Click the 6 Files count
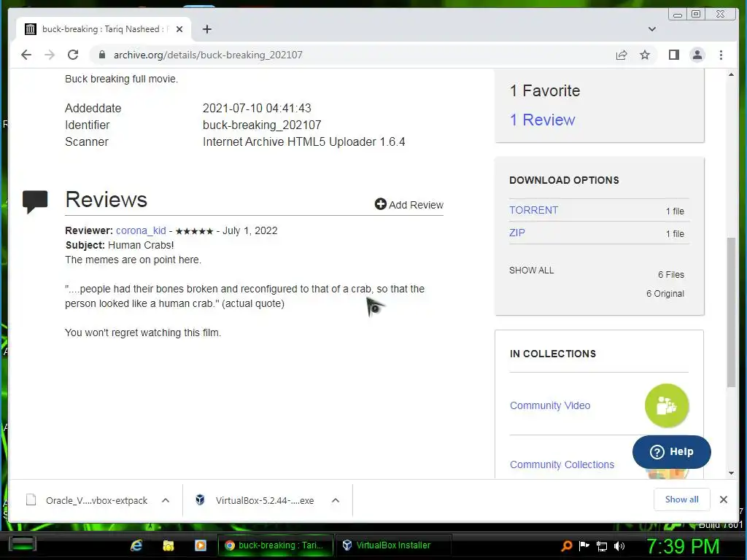Screen dimensions: 747x560 point(671,275)
